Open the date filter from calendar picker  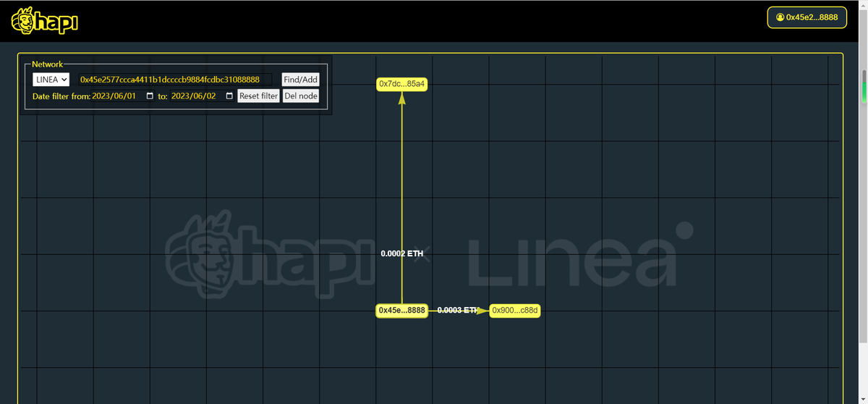[x=150, y=96]
